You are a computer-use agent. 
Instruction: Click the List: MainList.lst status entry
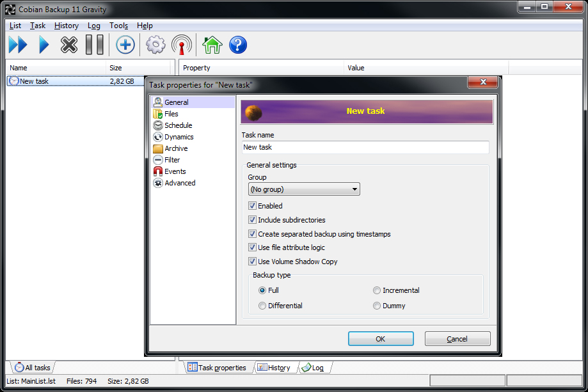(x=31, y=381)
